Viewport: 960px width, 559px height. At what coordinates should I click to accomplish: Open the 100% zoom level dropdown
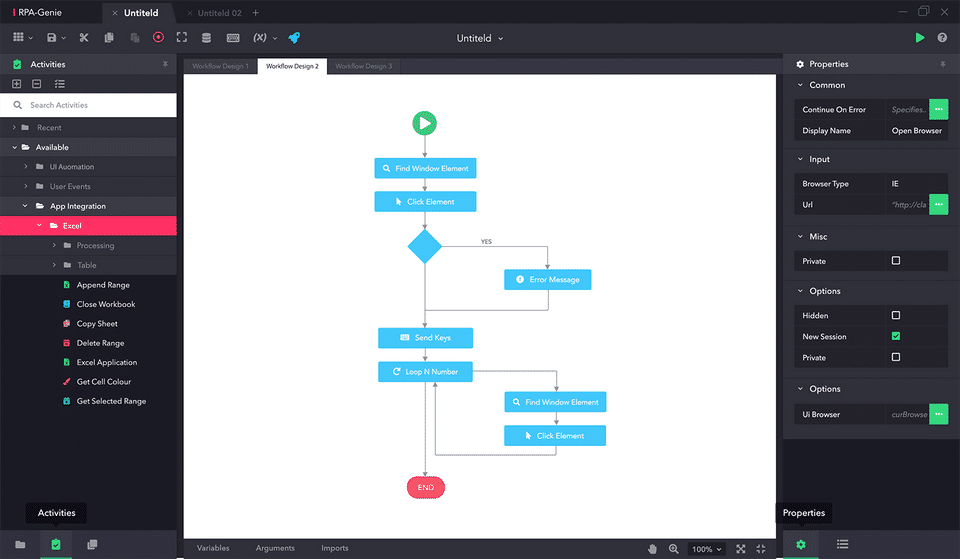coord(707,549)
